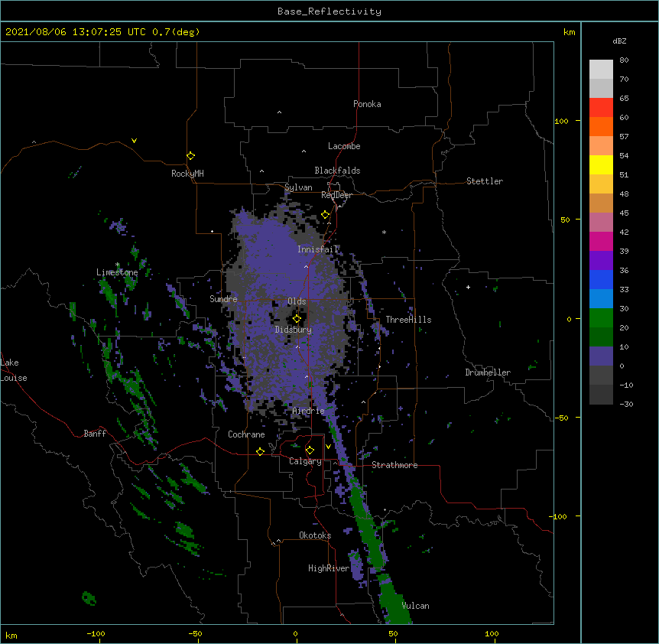Image resolution: width=659 pixels, height=644 pixels.
Task: Click the Sylvan label on map
Action: pyautogui.click(x=298, y=187)
